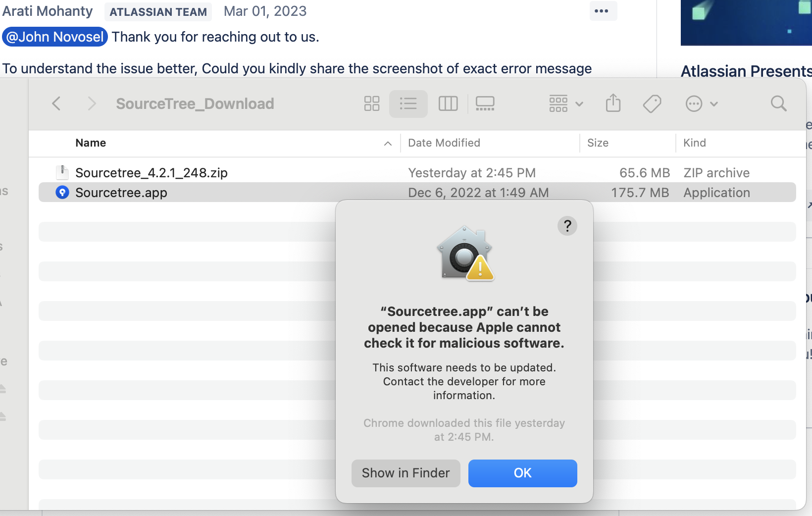
Task: Click the Finder search magnifier icon
Action: [778, 103]
